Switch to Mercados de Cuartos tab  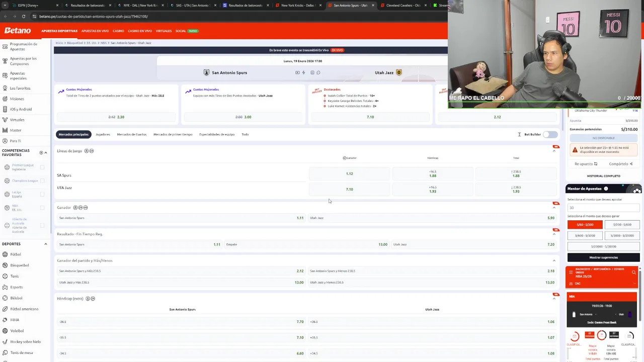[132, 134]
